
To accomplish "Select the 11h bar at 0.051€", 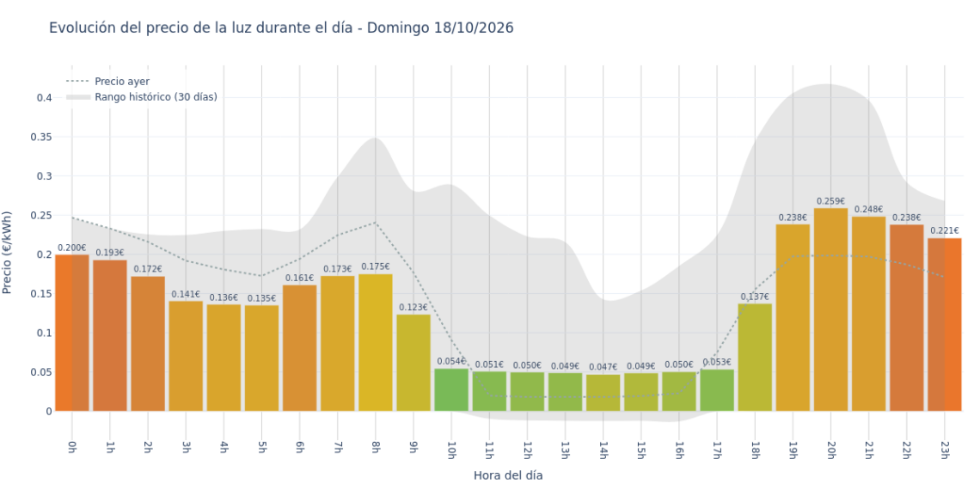I will (489, 391).
